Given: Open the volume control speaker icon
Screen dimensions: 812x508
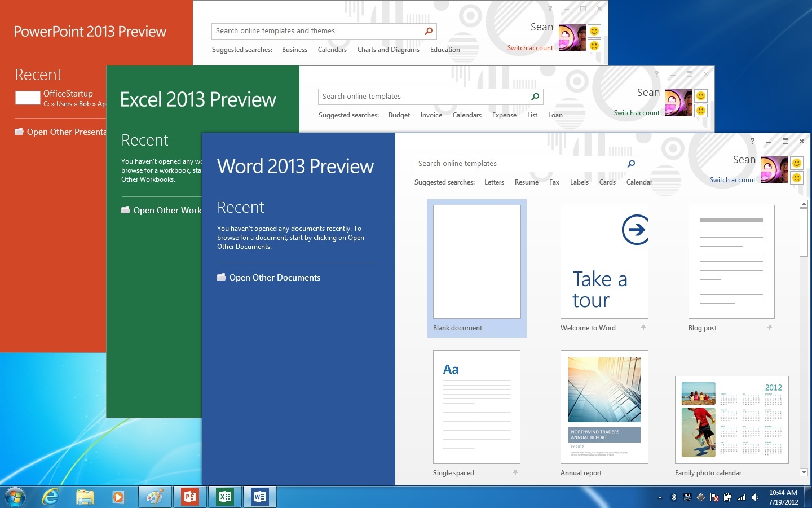Looking at the screenshot, I should (x=756, y=497).
